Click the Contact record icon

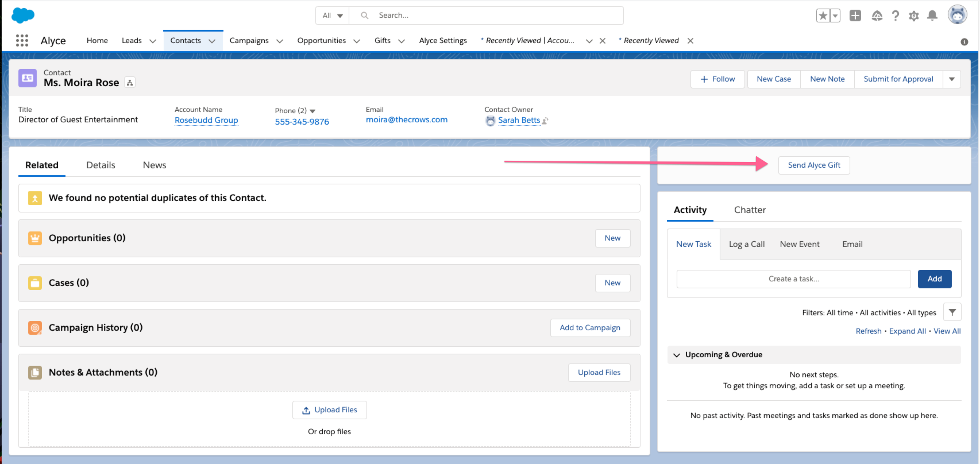(28, 78)
